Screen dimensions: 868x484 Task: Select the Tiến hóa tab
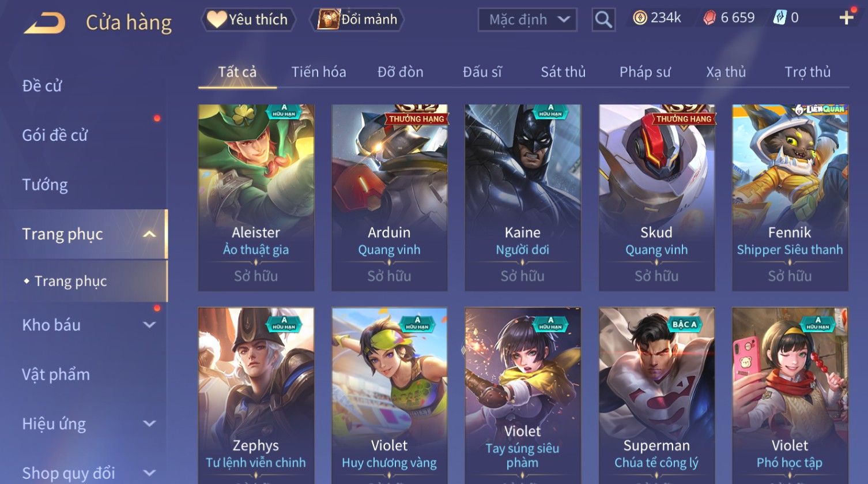click(x=319, y=72)
